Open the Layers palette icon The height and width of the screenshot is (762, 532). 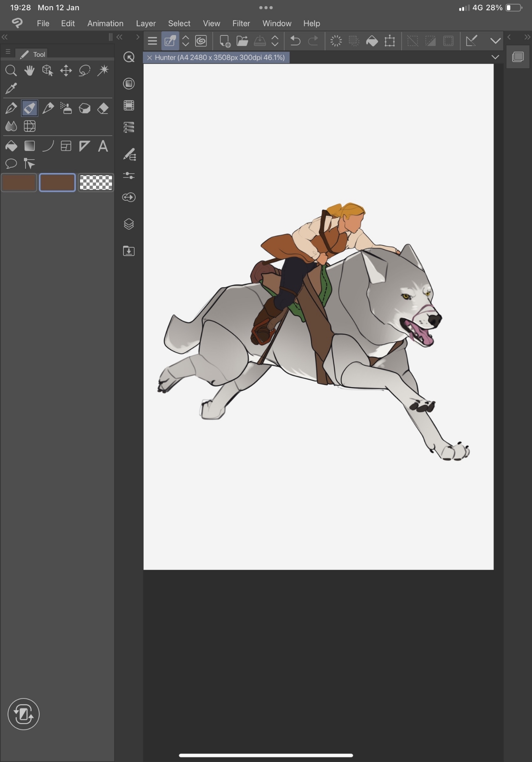129,224
